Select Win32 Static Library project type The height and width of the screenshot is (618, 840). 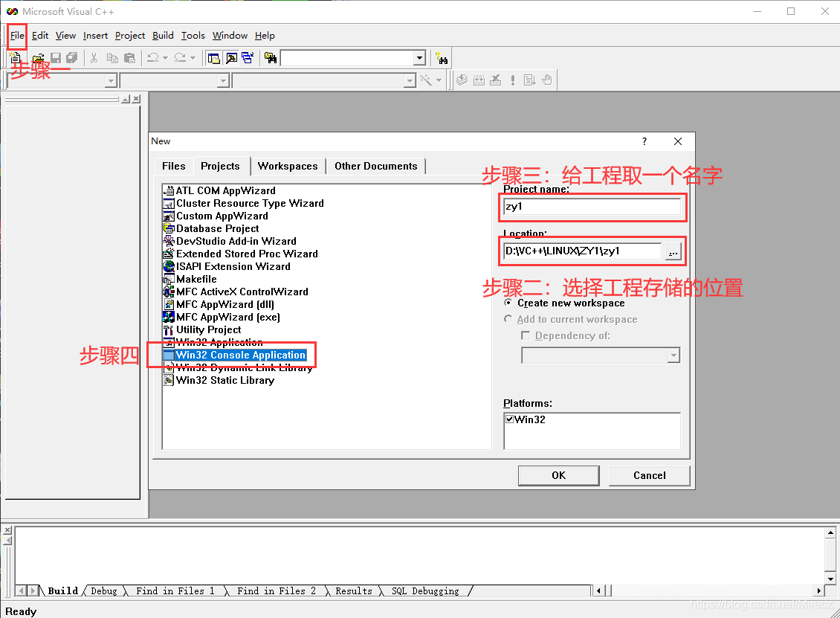(x=225, y=380)
